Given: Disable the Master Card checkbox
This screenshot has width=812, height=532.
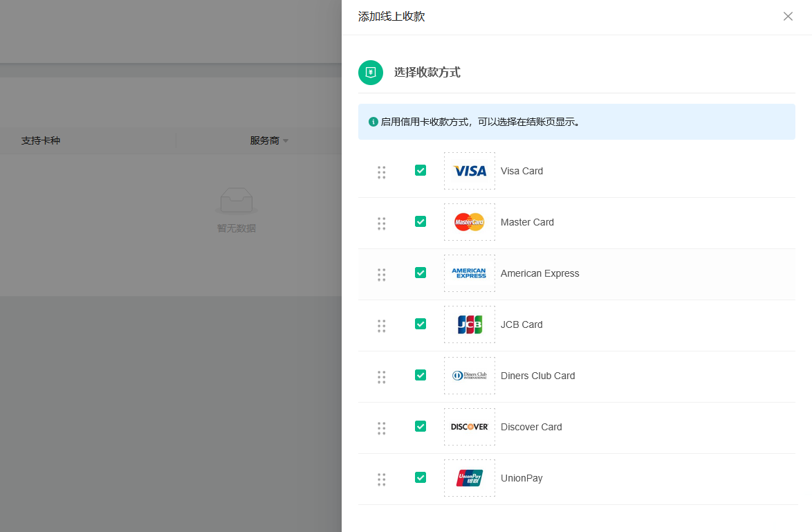Looking at the screenshot, I should [421, 221].
